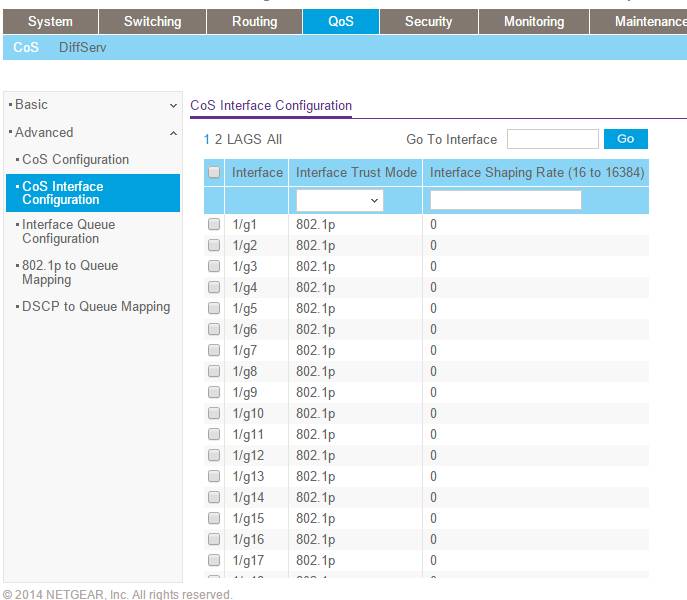
Task: Open the Monitoring tab
Action: [534, 21]
